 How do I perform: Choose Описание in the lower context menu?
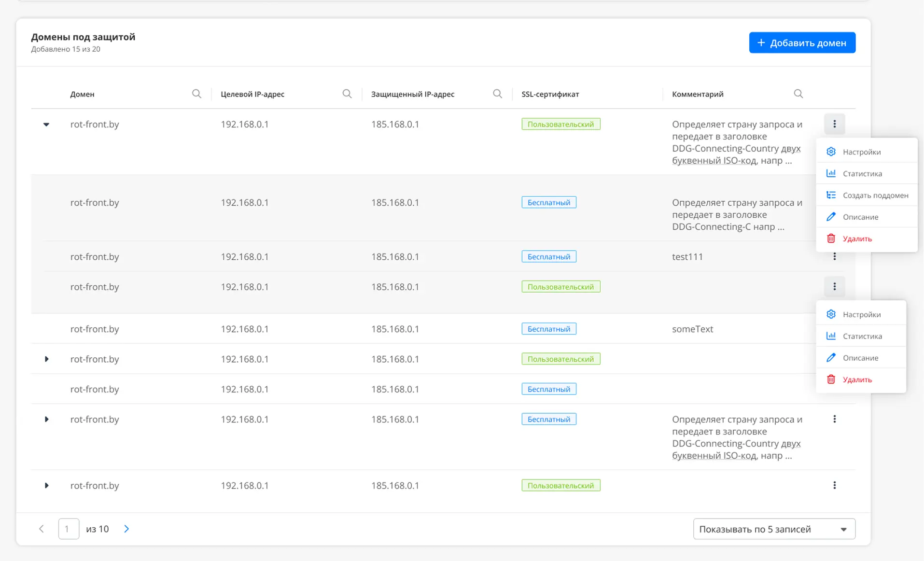861,358
